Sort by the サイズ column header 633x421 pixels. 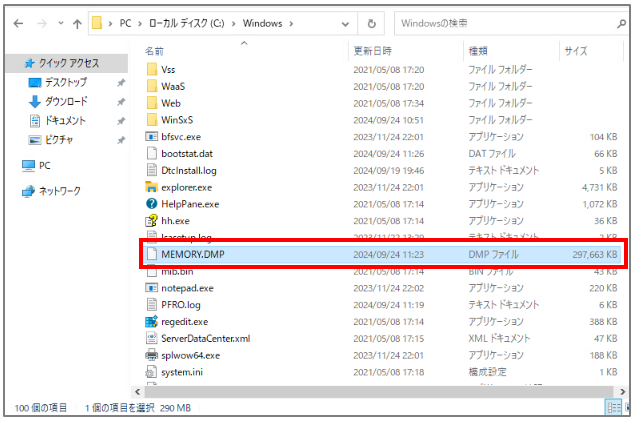click(576, 51)
